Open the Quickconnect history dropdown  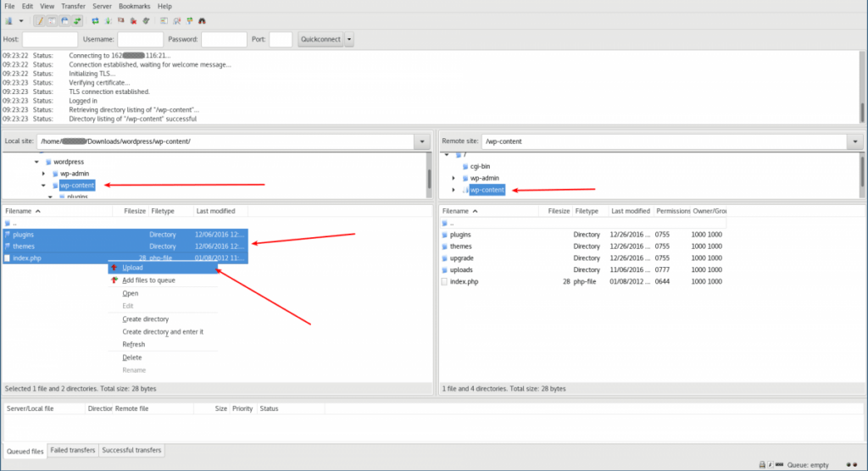(348, 39)
